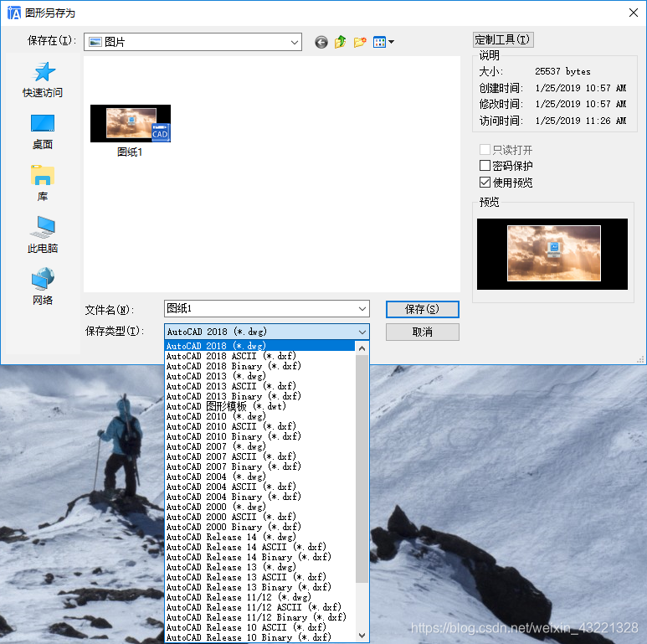Pick AutoCAD 2004 (*.dwg) format
Viewport: 647px width, 644px height.
(260, 477)
